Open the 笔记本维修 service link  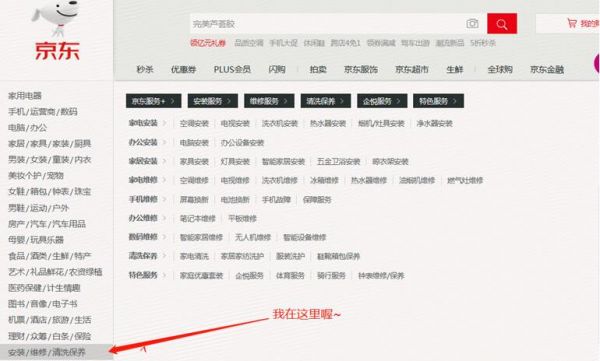click(198, 219)
